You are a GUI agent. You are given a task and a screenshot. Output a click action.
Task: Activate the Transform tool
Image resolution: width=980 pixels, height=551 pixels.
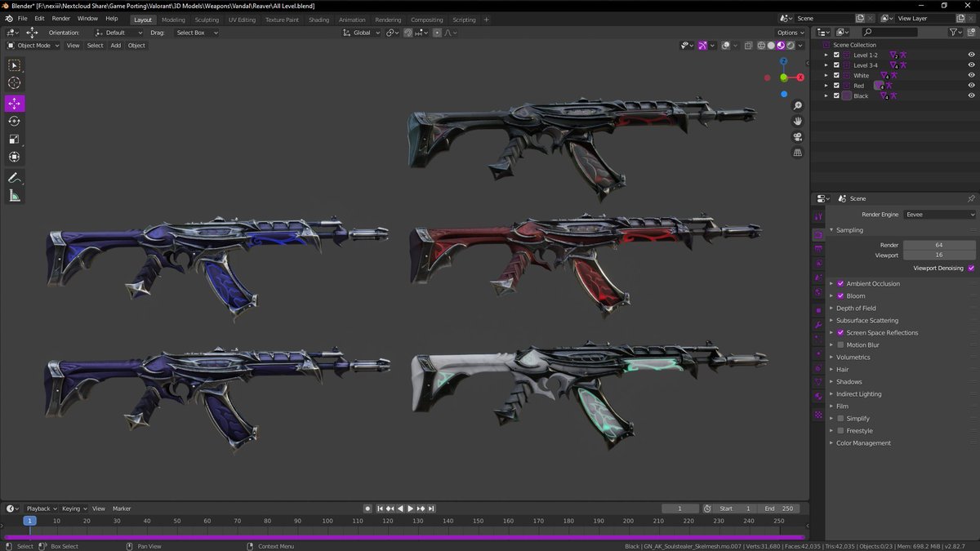coord(15,157)
